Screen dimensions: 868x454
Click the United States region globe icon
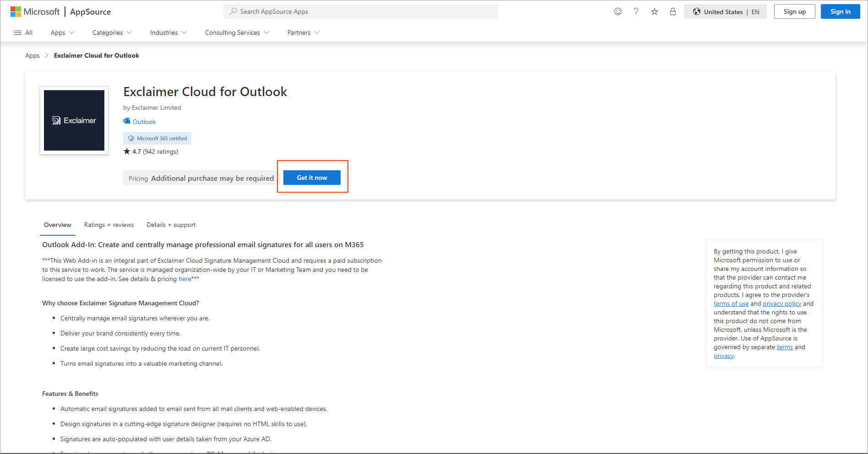(696, 11)
